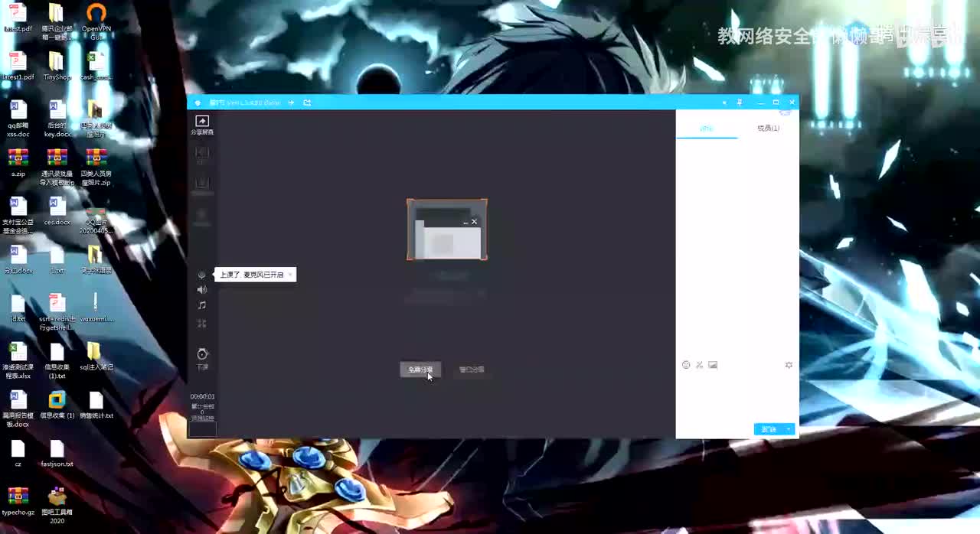Image resolution: width=980 pixels, height=534 pixels.
Task: Click the Share Screen (分享屏幕) icon
Action: 202,125
